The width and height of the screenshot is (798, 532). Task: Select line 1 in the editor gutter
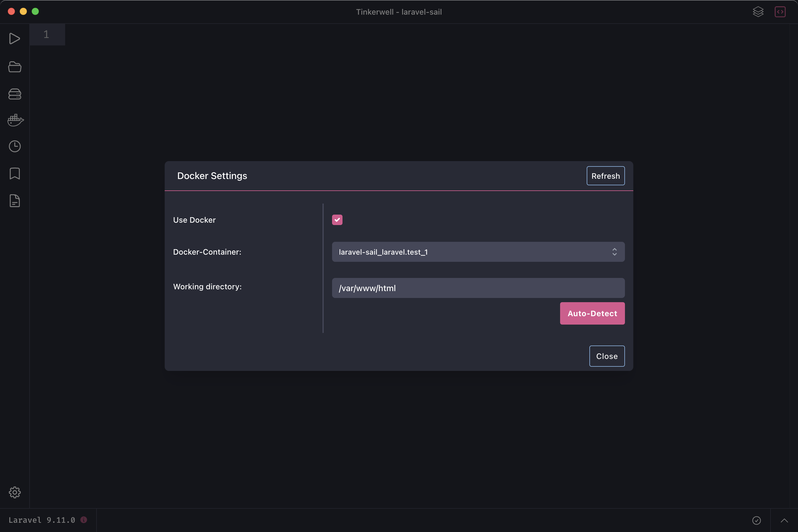click(46, 34)
